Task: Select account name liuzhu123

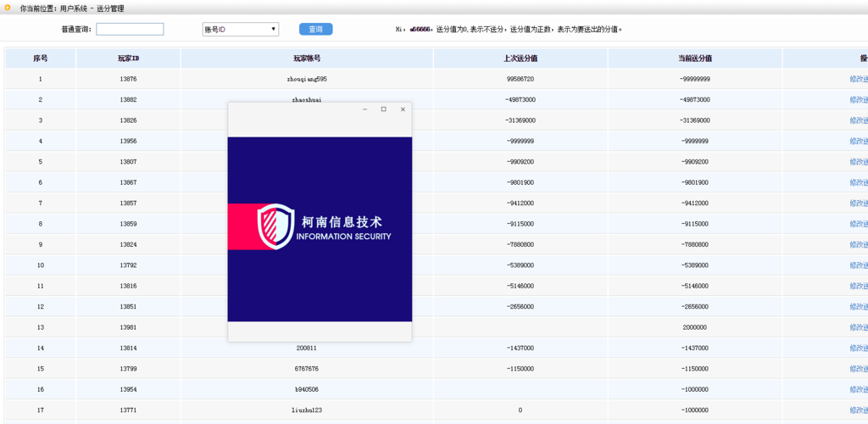Action: point(307,410)
